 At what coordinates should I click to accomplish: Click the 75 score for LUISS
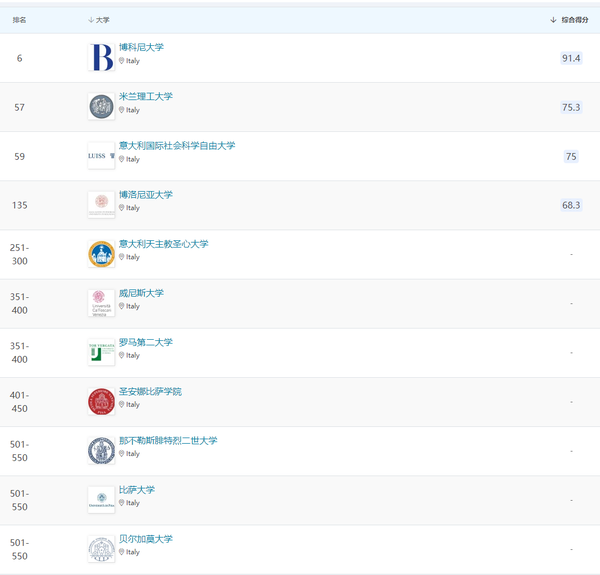tap(571, 156)
